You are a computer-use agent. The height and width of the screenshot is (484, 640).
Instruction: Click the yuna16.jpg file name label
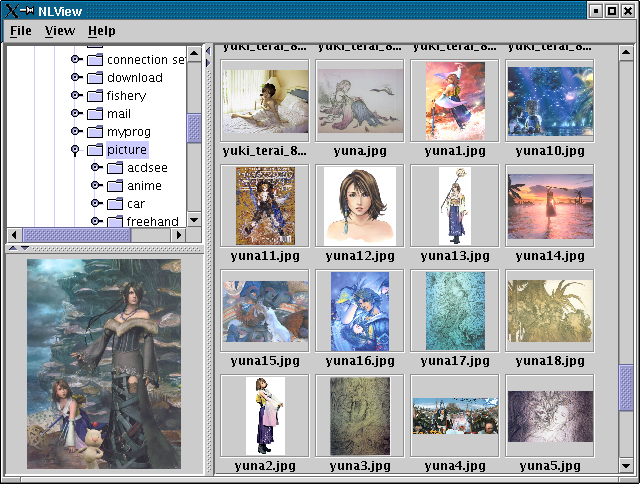pyautogui.click(x=359, y=360)
